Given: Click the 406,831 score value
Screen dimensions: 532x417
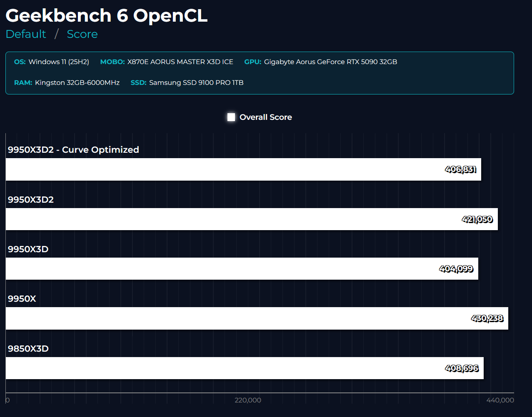Looking at the screenshot, I should [460, 169].
